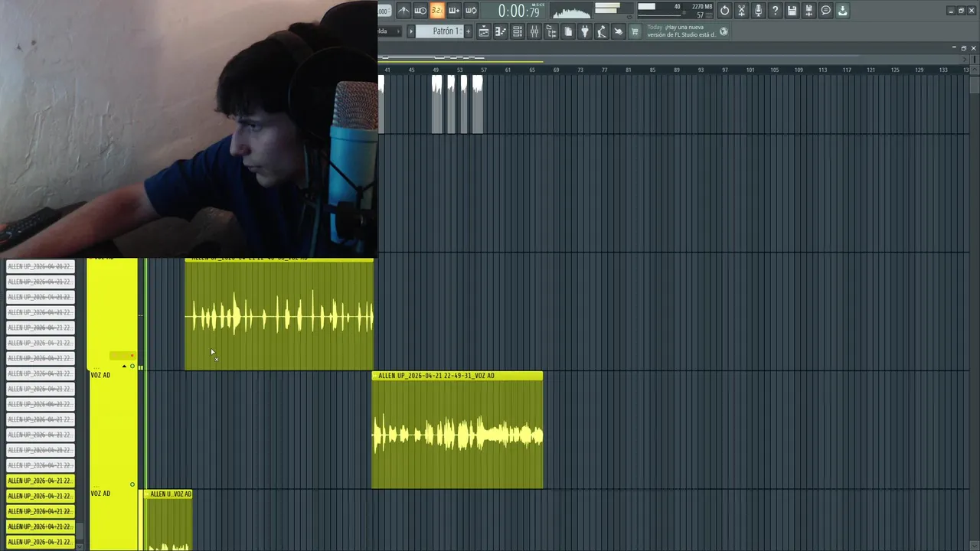Click the export render floppy icon
This screenshot has height=551, width=980.
(x=808, y=11)
